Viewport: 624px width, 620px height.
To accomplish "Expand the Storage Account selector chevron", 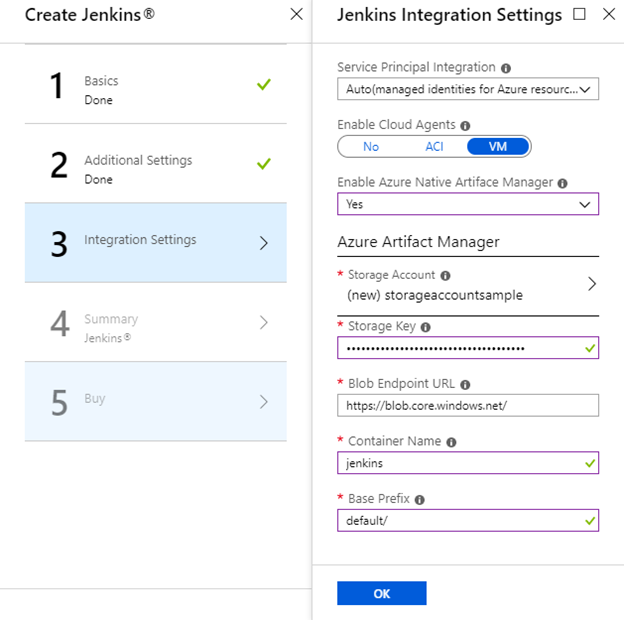I will pos(591,284).
